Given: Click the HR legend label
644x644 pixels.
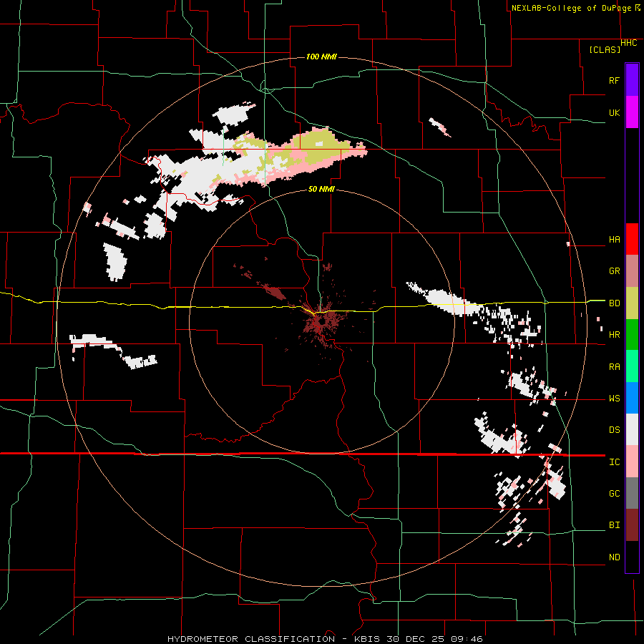Looking at the screenshot, I should [x=615, y=335].
